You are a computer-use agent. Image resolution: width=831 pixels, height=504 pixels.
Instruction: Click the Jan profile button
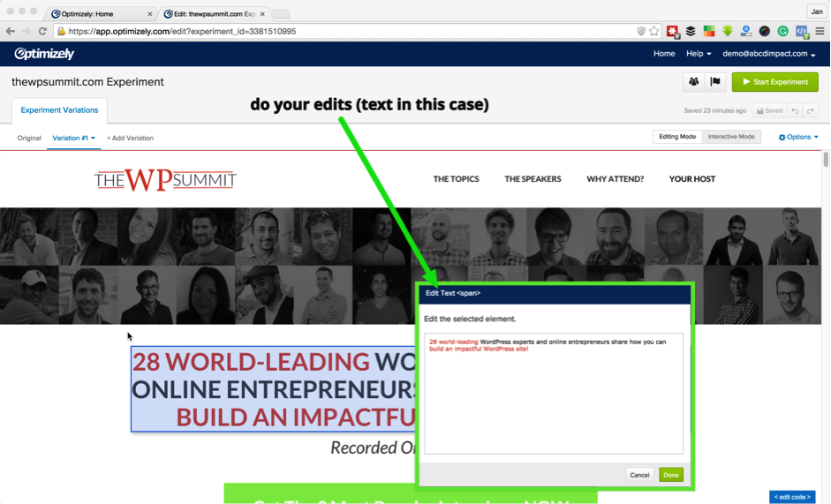817,11
